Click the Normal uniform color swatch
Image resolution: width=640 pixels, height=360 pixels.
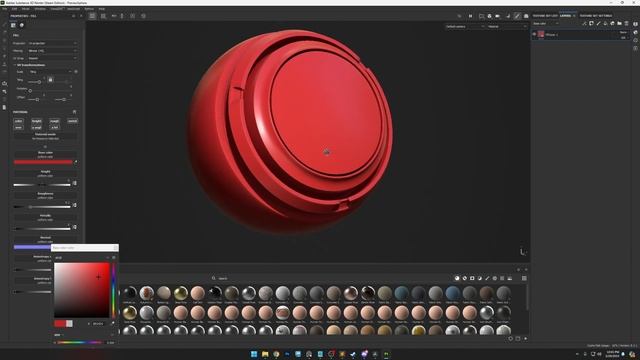(32, 247)
